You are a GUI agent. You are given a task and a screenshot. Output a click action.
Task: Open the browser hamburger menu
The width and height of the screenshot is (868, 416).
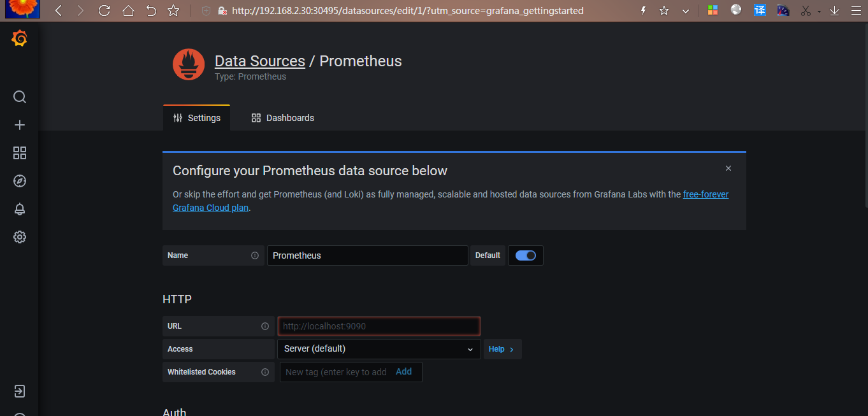[x=856, y=11]
